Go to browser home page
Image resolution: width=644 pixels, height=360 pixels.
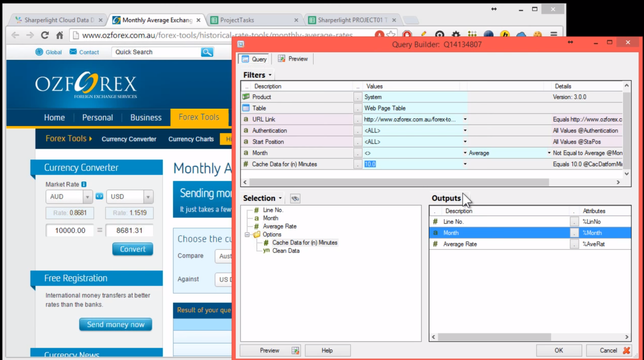click(x=60, y=35)
